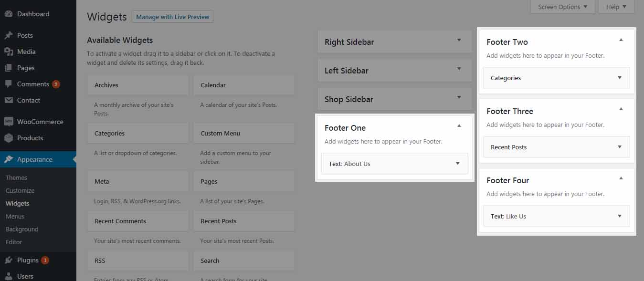Click the Posts pushpin icon

pos(9,35)
